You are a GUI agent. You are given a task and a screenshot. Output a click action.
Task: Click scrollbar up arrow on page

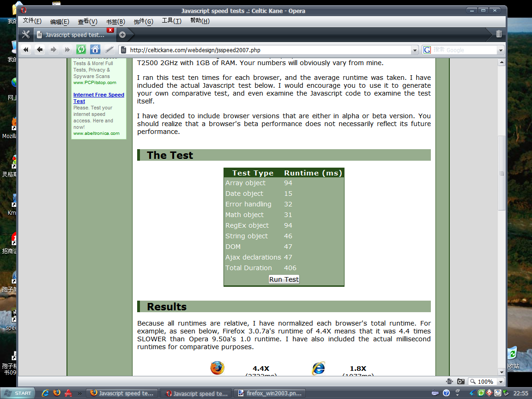point(502,62)
